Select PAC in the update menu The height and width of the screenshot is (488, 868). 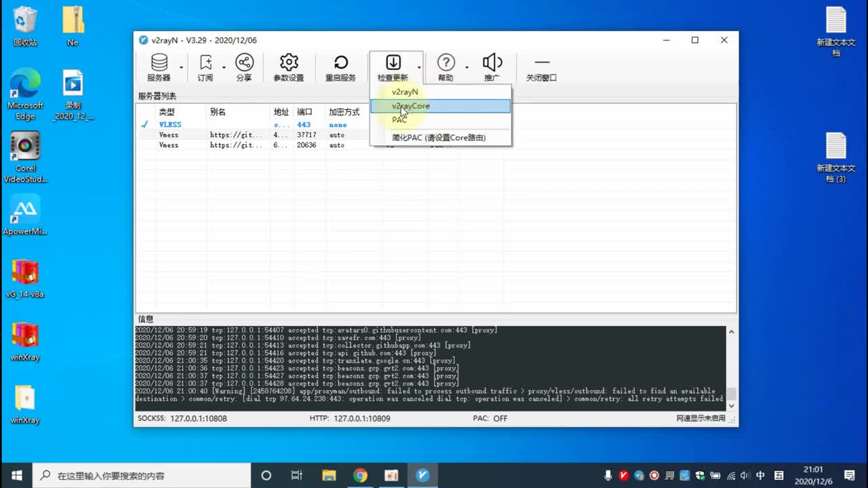tap(440, 120)
